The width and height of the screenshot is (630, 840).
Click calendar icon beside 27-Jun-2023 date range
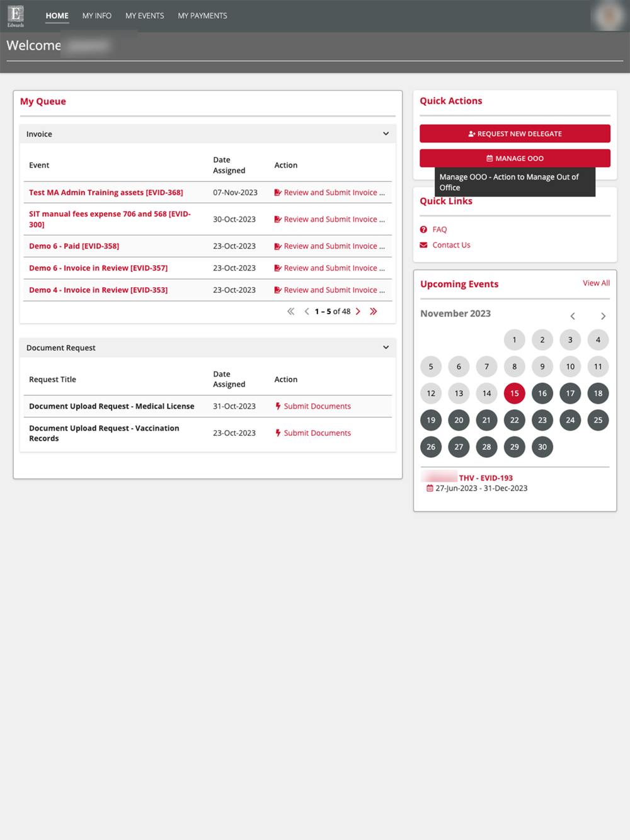tap(430, 488)
